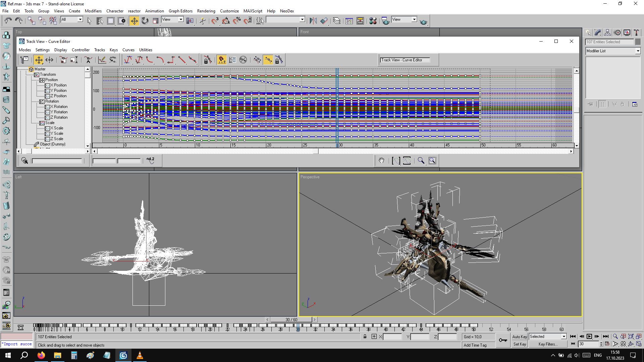Open the Graph Editors menu
This screenshot has height=362, width=644.
(180, 11)
